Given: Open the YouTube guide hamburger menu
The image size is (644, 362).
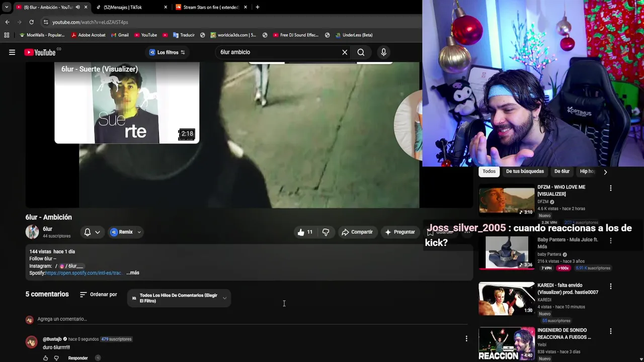Looking at the screenshot, I should [12, 52].
